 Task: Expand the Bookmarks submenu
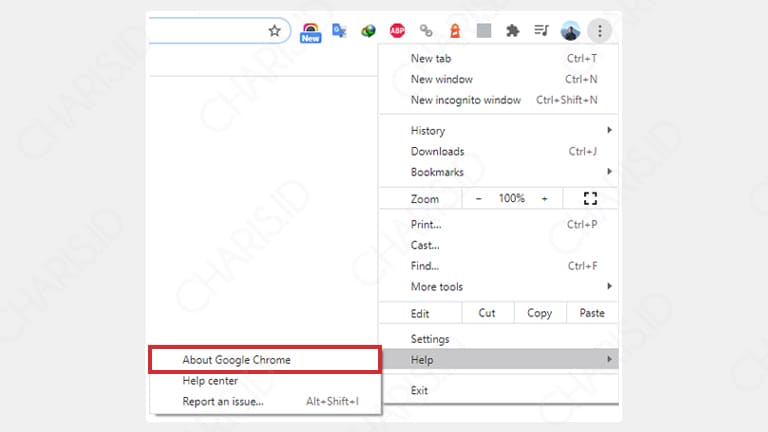click(499, 172)
